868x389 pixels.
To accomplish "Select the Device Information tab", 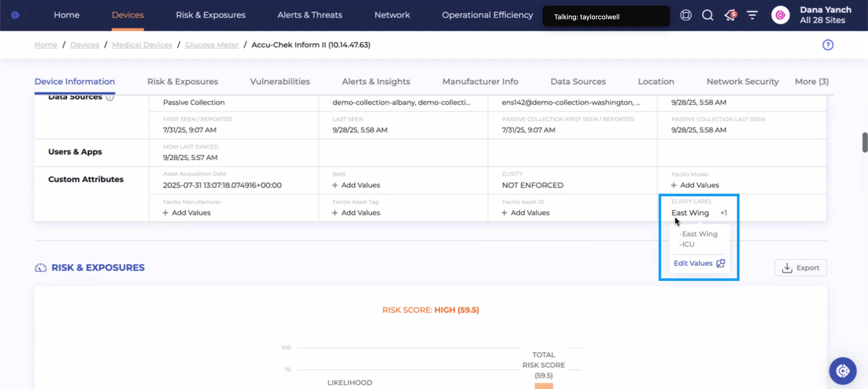I will coord(75,81).
